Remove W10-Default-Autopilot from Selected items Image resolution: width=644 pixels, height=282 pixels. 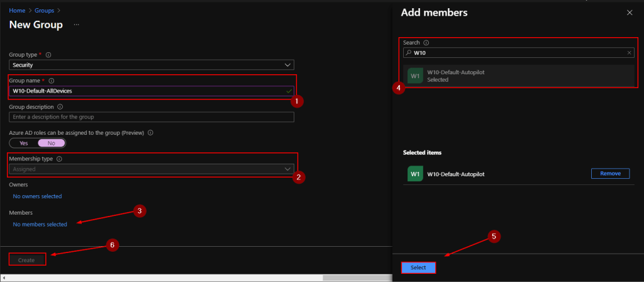610,174
